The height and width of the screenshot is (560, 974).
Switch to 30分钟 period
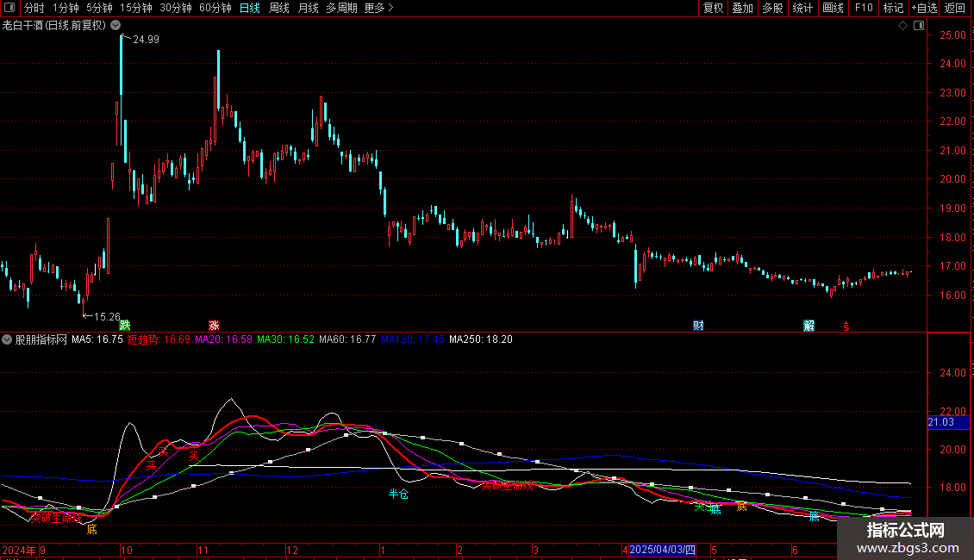point(176,8)
